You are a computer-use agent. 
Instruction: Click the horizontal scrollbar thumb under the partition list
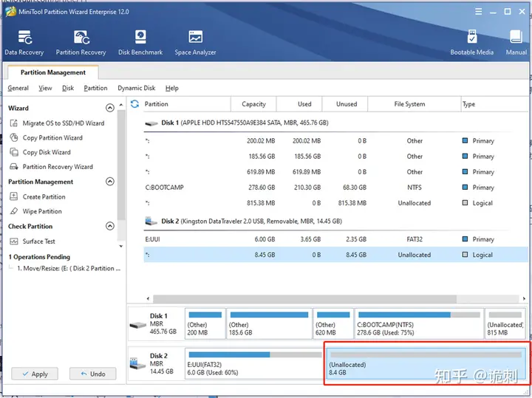click(304, 298)
